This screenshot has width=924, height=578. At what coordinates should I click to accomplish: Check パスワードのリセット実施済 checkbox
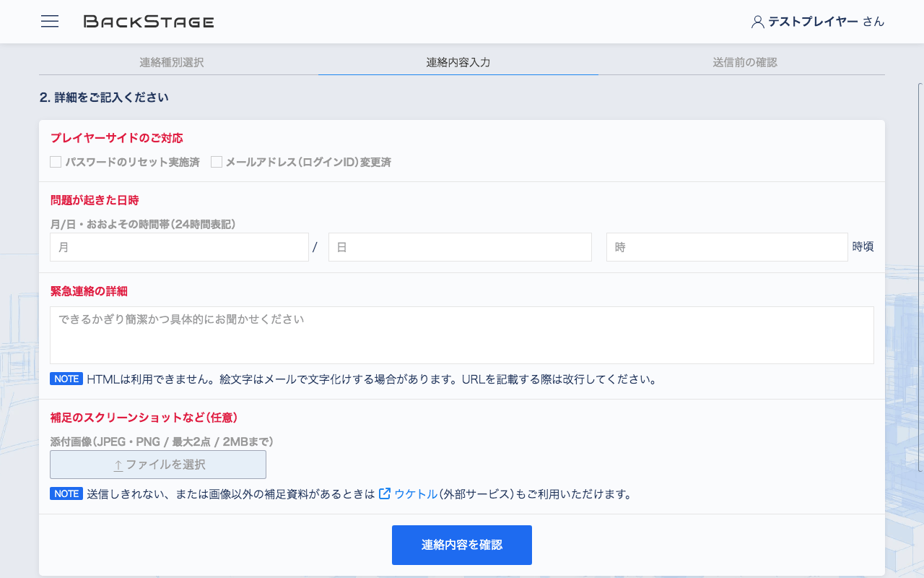(56, 162)
